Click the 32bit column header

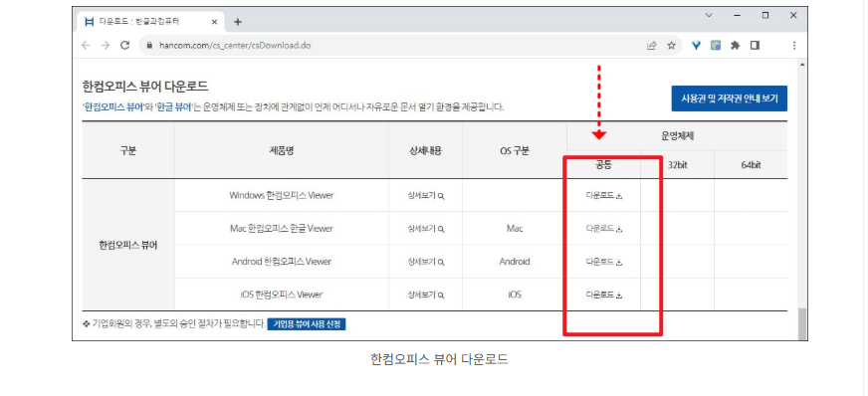click(x=678, y=165)
